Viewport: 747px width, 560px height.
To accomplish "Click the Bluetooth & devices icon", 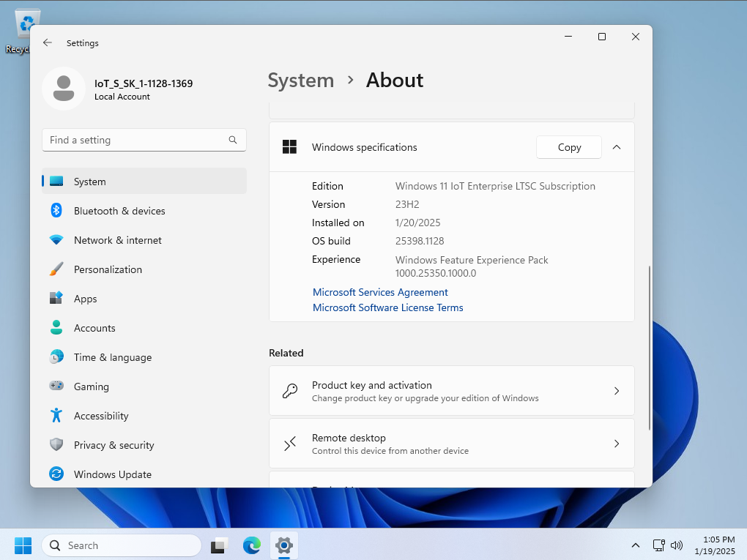I will (56, 211).
